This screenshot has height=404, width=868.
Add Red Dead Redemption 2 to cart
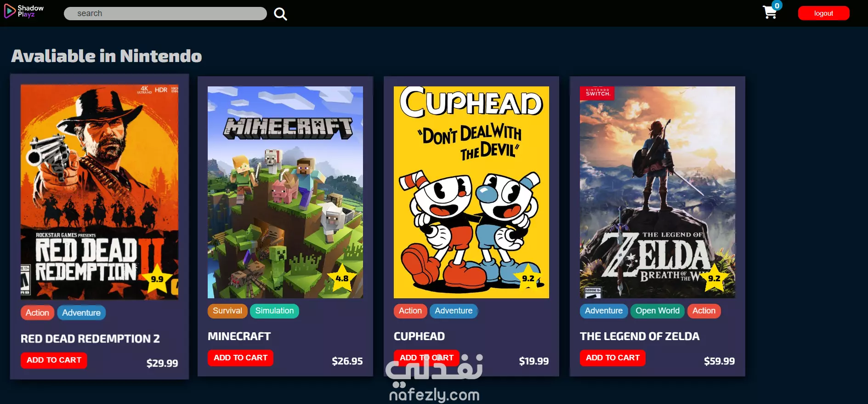coord(54,360)
